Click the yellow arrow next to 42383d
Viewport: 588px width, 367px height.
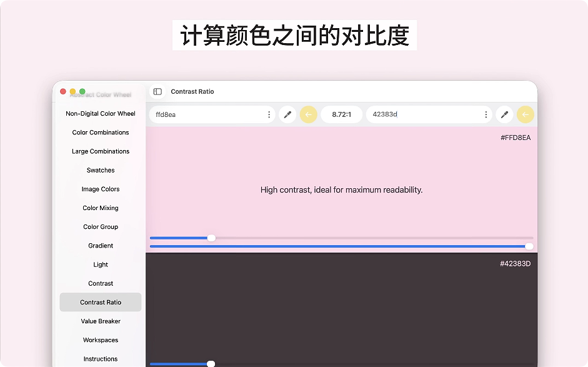point(525,114)
